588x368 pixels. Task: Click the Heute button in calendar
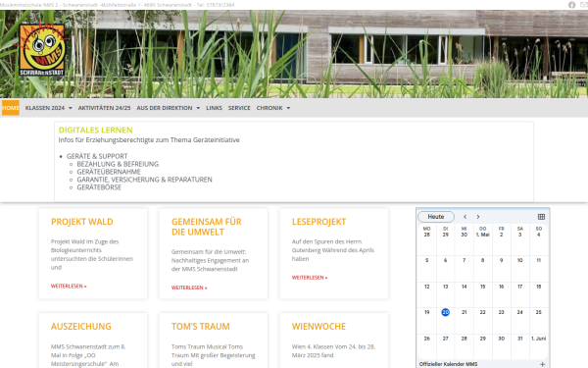[x=436, y=217]
